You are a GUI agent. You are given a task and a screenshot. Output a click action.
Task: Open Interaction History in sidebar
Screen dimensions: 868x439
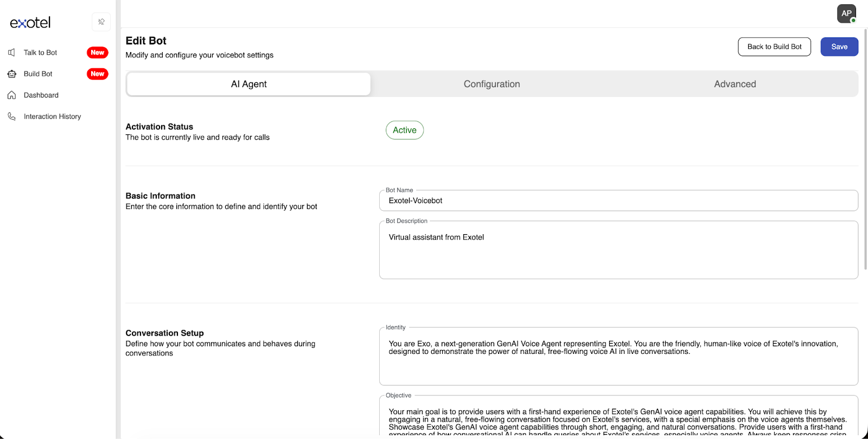tap(53, 117)
